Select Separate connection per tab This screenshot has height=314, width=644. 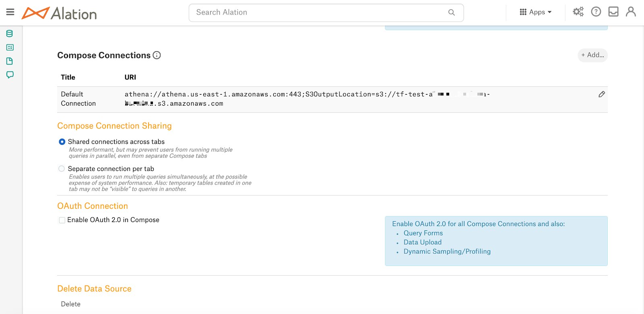point(62,169)
